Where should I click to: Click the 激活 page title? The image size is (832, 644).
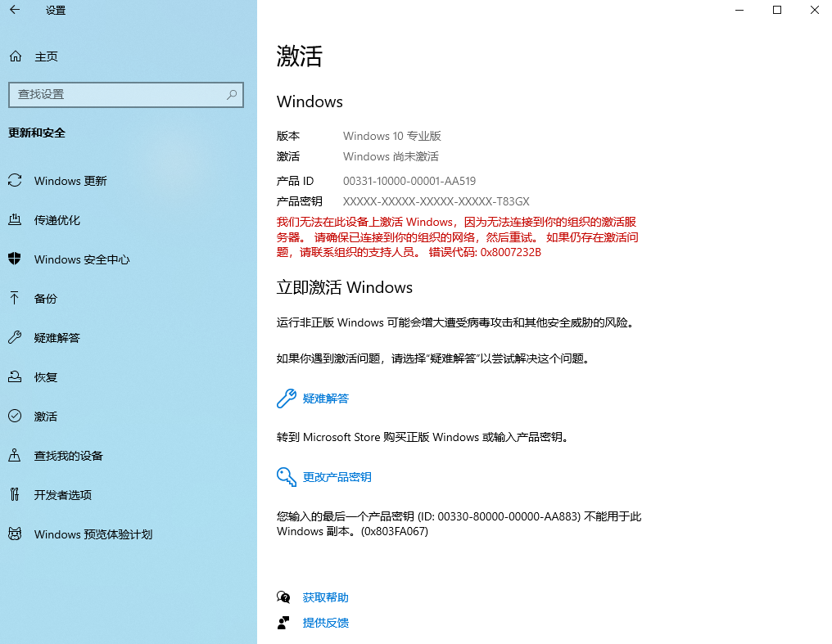tap(299, 56)
